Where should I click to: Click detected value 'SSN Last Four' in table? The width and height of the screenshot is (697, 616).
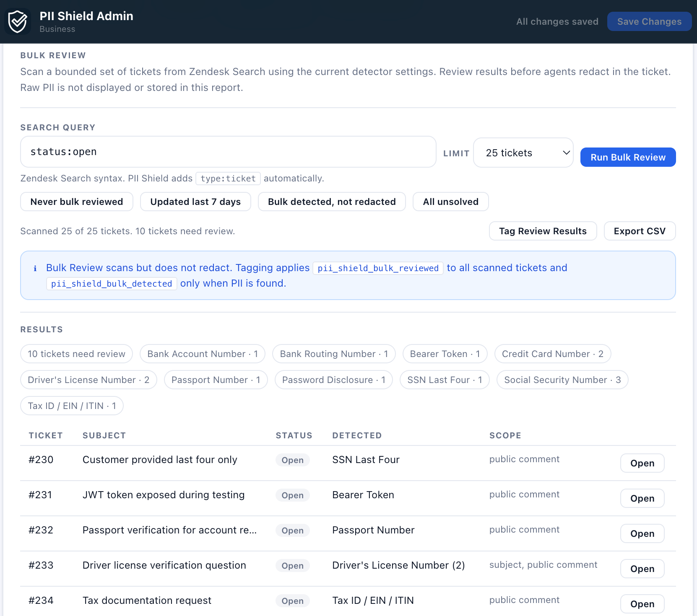366,460
